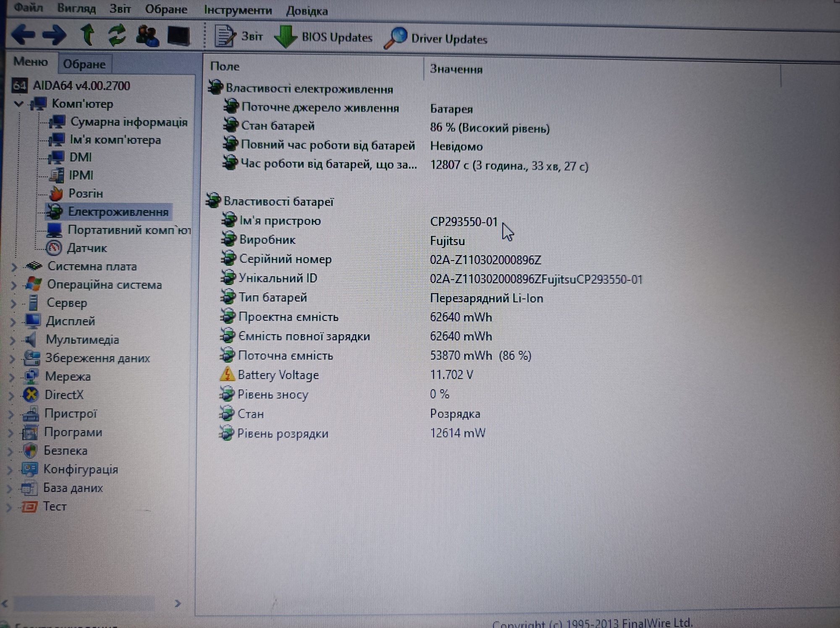Click the Системна плата motherboard icon
This screenshot has height=628, width=840.
coord(34,266)
